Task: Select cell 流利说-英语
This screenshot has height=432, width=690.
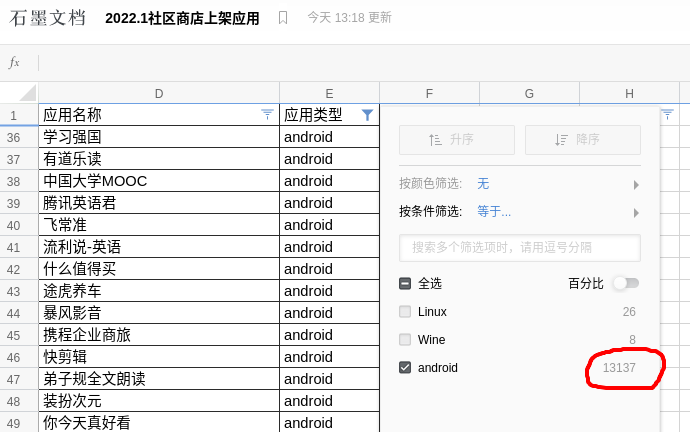Action: point(159,247)
